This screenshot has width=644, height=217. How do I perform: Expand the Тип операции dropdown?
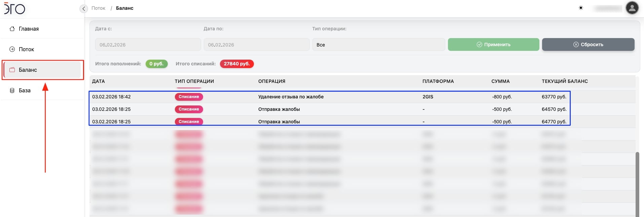coord(378,44)
